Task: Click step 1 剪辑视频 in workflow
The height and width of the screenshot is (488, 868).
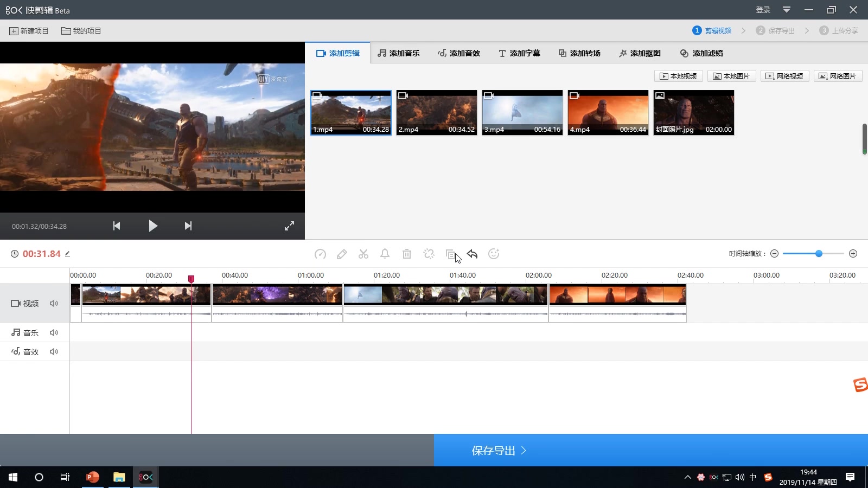Action: (x=712, y=30)
